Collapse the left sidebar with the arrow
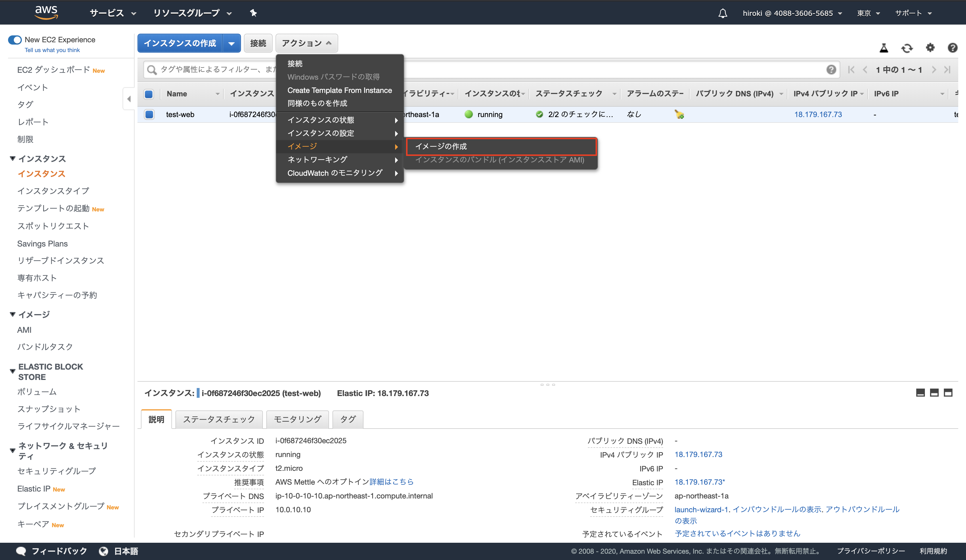 129,98
